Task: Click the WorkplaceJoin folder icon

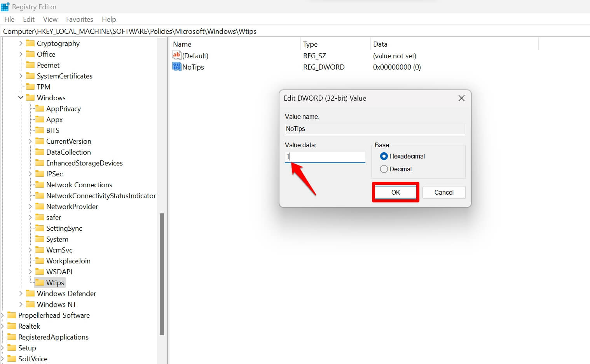Action: (x=40, y=261)
